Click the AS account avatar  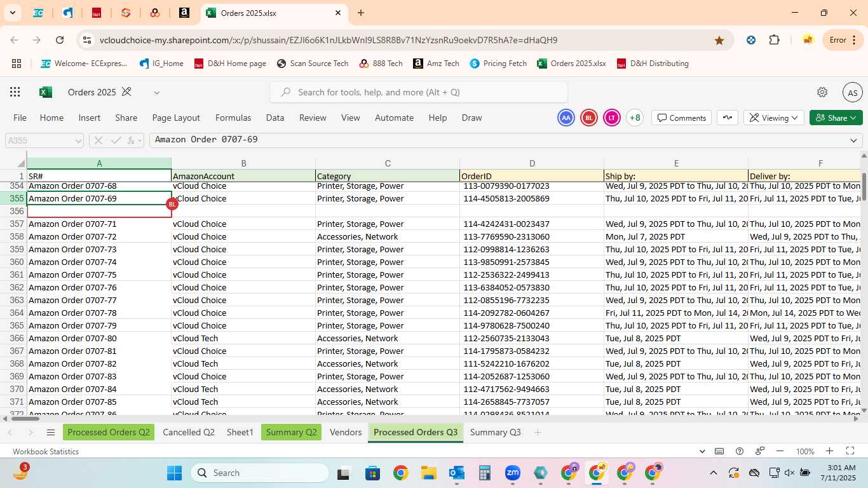pos(853,93)
